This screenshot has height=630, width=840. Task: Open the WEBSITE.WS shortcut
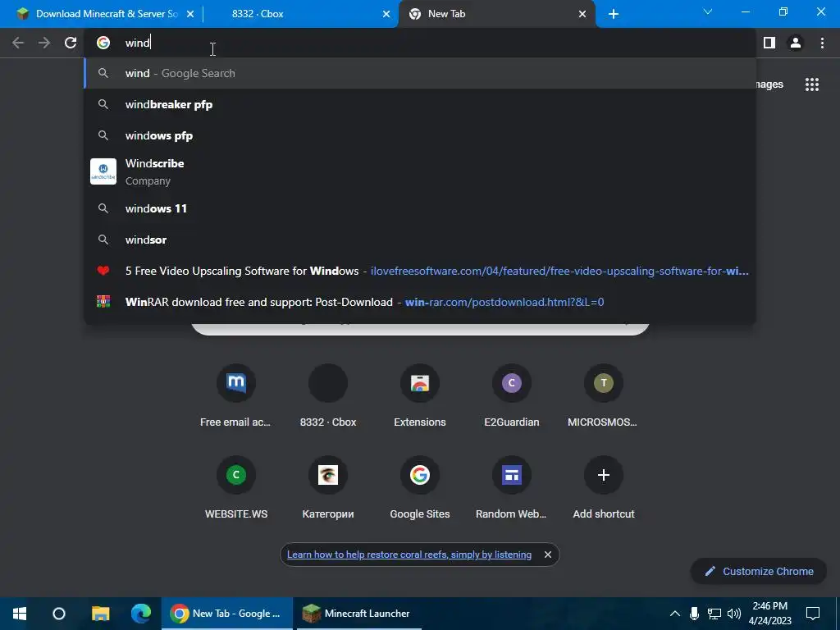click(x=235, y=488)
